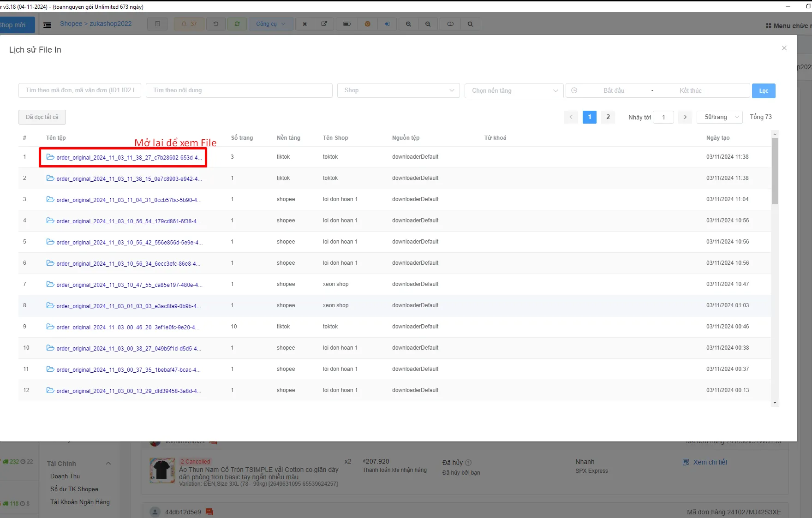Click the undo arrow toolbar icon
This screenshot has width=812, height=518.
(215, 24)
